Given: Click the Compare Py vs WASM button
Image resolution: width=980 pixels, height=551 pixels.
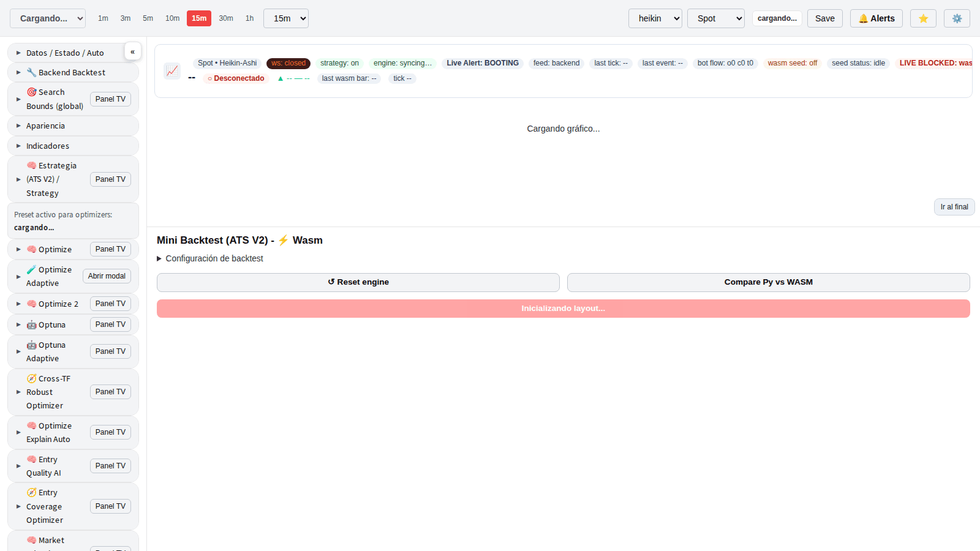Looking at the screenshot, I should point(768,282).
